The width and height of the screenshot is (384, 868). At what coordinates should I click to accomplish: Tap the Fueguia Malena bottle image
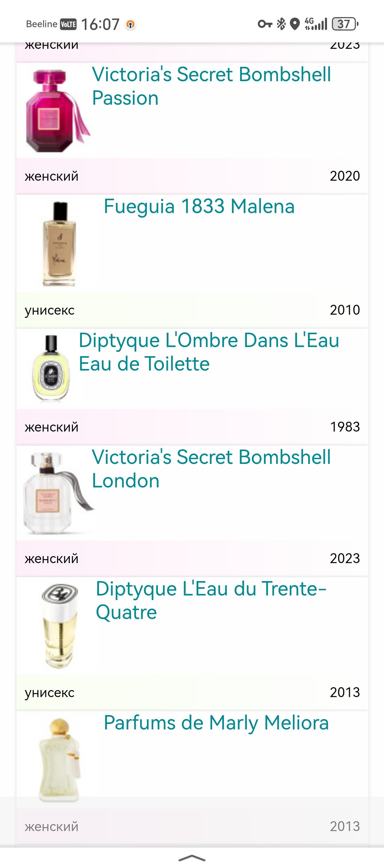tap(59, 244)
